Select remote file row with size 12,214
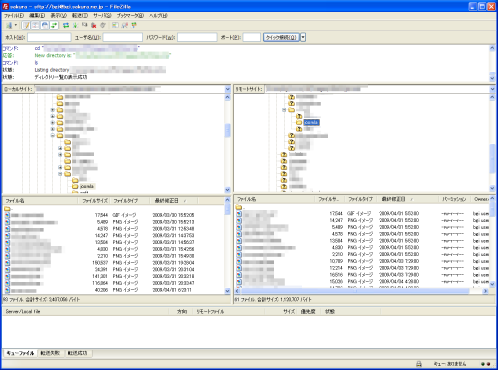The height and width of the screenshot is (370, 498). (x=362, y=268)
